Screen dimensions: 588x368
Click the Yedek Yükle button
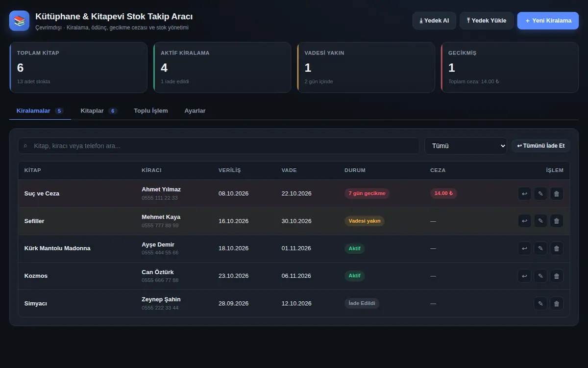[487, 21]
